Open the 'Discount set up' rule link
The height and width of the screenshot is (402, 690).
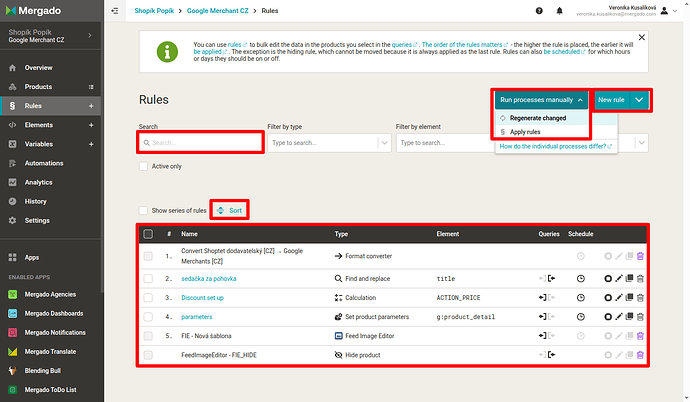click(x=202, y=298)
